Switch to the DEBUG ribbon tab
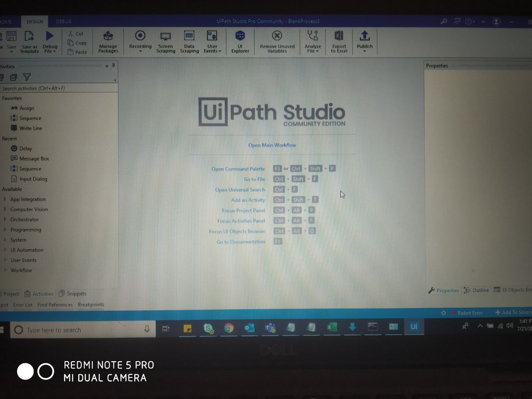Screen dimensions: 532x399 click(x=64, y=22)
